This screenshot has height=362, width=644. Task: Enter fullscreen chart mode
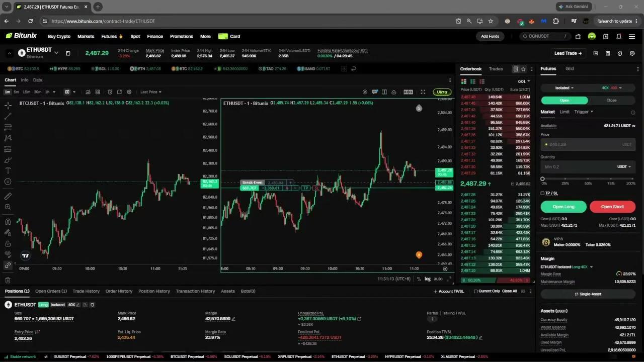(423, 92)
